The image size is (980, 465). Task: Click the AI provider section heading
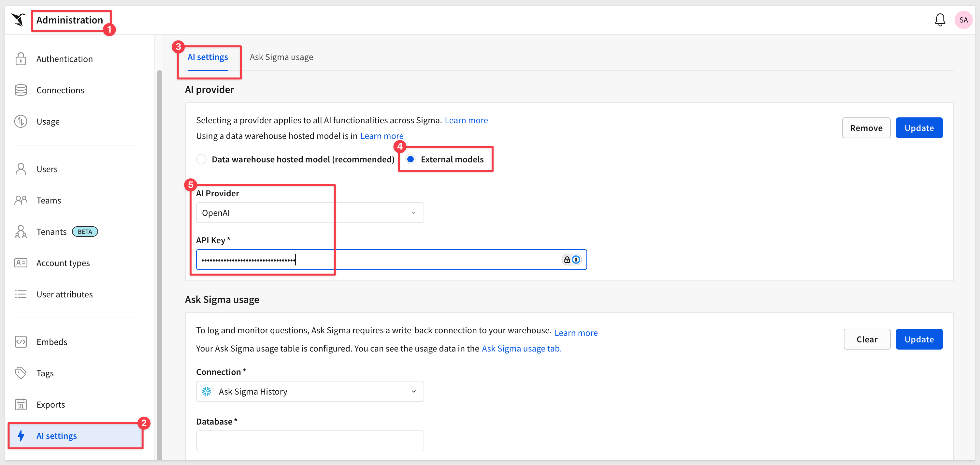point(209,89)
